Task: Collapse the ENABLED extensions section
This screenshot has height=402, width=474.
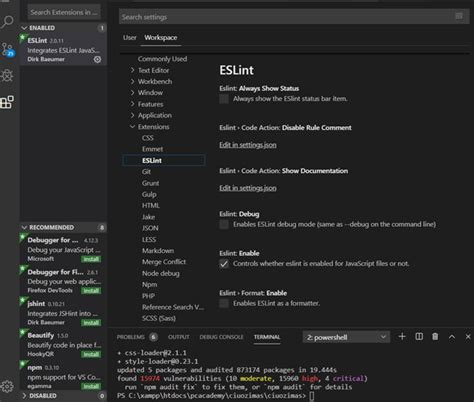Action: 63,28
